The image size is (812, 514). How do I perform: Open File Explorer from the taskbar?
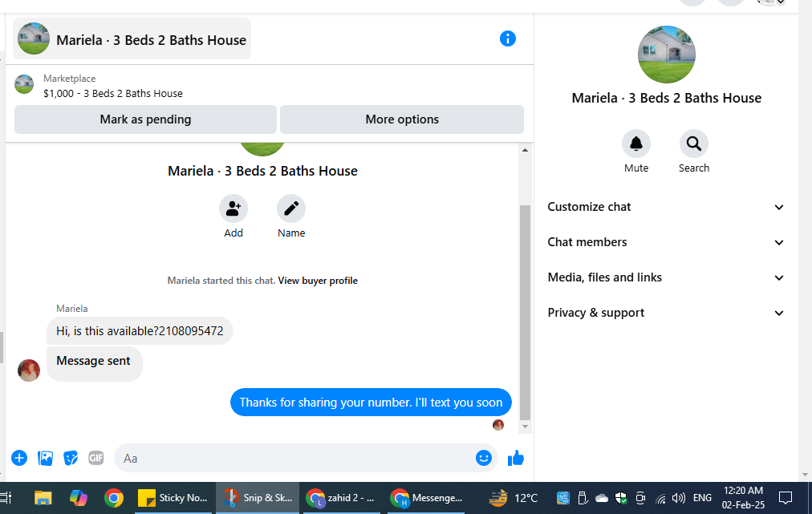click(x=43, y=498)
